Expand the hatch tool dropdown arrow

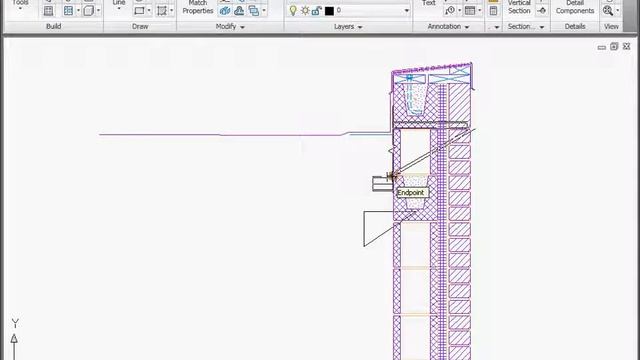[171, 11]
